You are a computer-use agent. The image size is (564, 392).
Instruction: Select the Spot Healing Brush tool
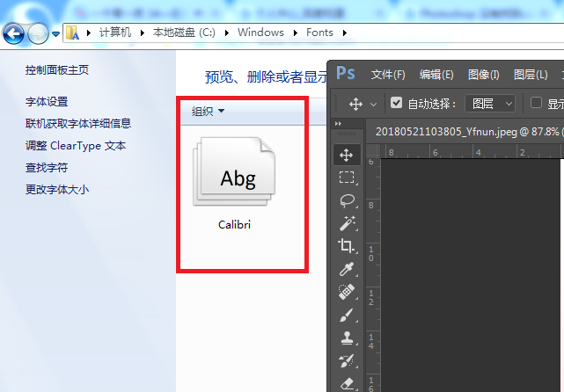347,292
